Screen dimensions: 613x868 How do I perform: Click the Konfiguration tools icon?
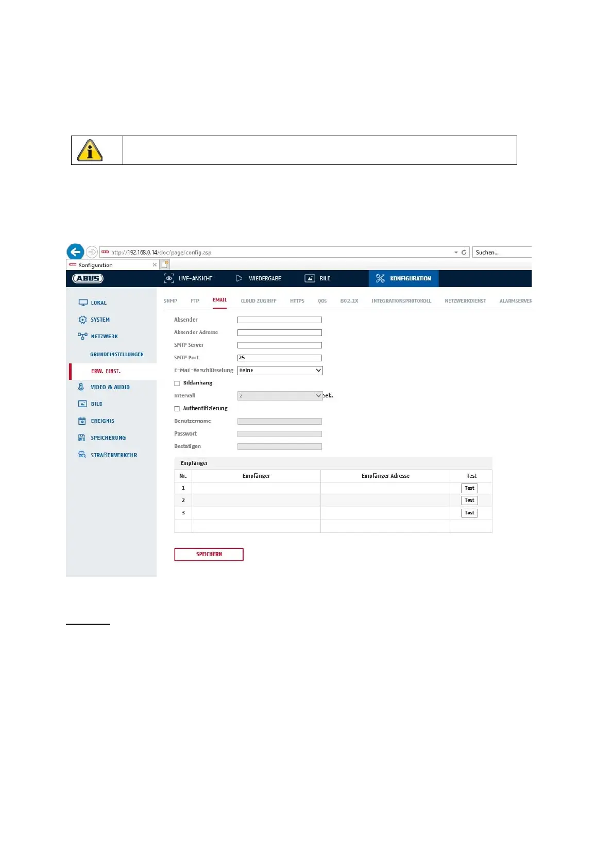(380, 278)
